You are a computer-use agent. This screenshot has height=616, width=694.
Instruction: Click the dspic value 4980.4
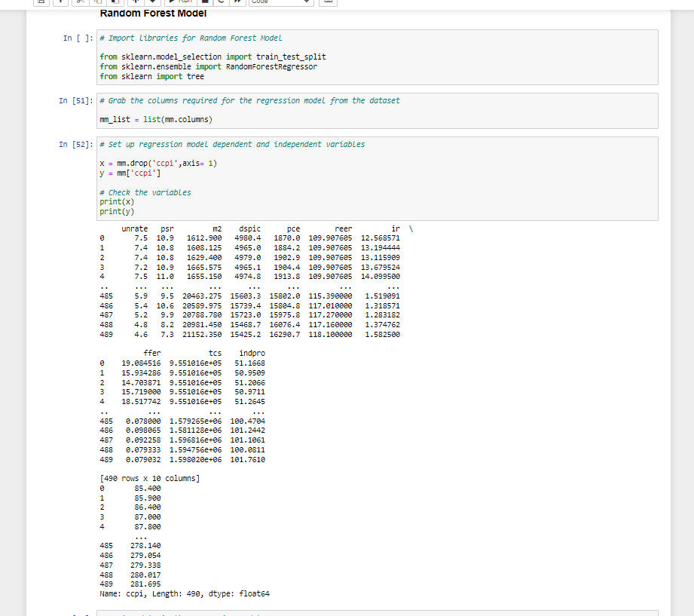tap(247, 238)
